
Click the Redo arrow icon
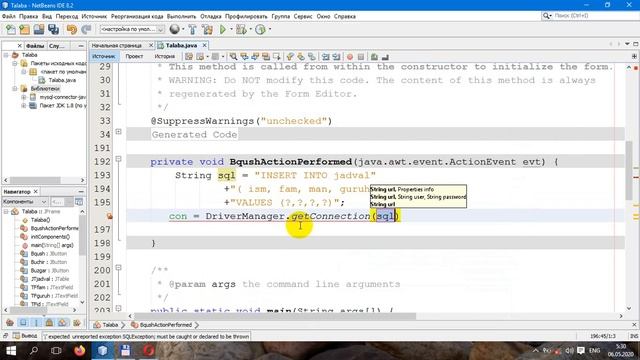coord(86,29)
